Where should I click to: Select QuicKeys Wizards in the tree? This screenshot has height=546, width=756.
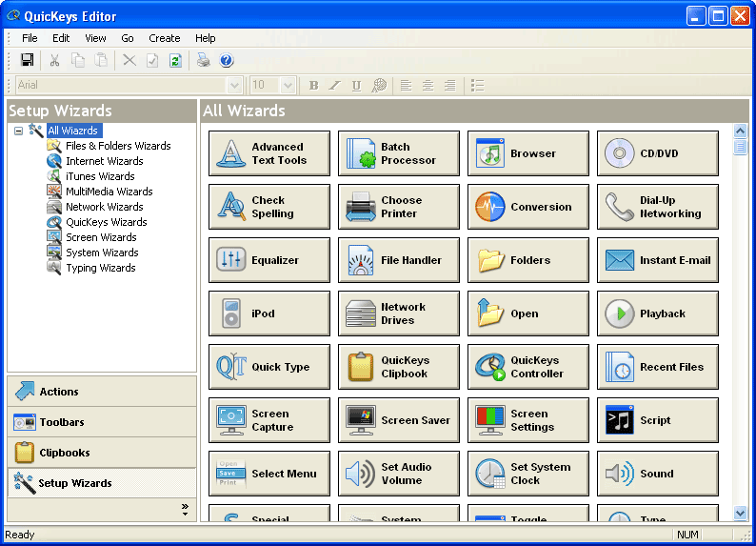[x=107, y=222]
